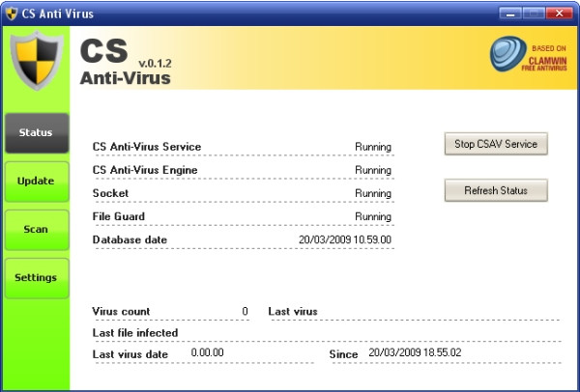Click the Since value 20/03/2009 18.55.02

tap(415, 352)
